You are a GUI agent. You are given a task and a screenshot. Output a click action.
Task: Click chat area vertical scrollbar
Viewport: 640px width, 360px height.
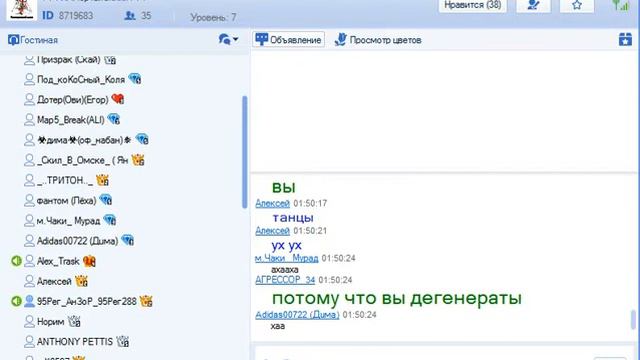pyautogui.click(x=633, y=319)
